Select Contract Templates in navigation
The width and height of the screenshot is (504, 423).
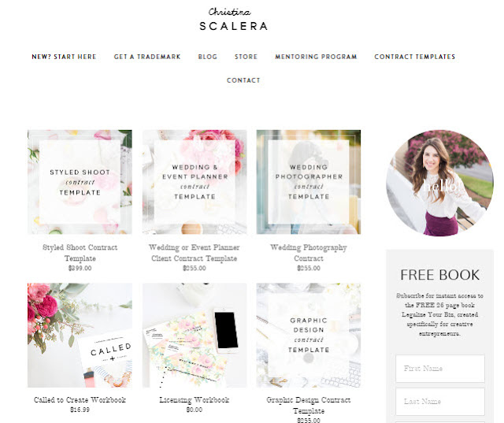click(x=415, y=57)
